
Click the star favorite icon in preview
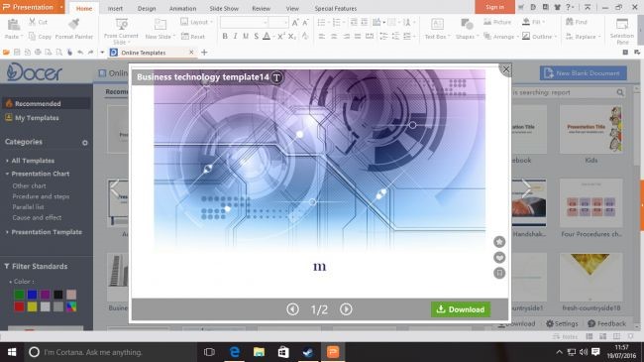[499, 242]
